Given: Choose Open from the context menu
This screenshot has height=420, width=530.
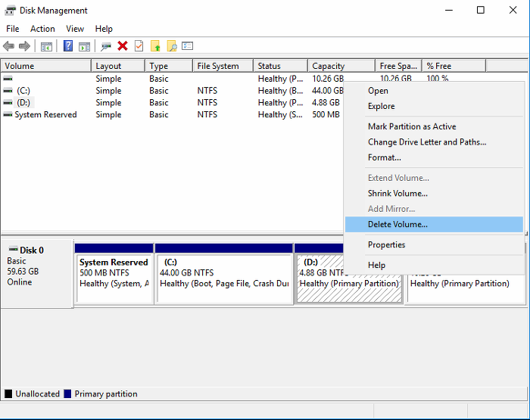Looking at the screenshot, I should [434, 91].
